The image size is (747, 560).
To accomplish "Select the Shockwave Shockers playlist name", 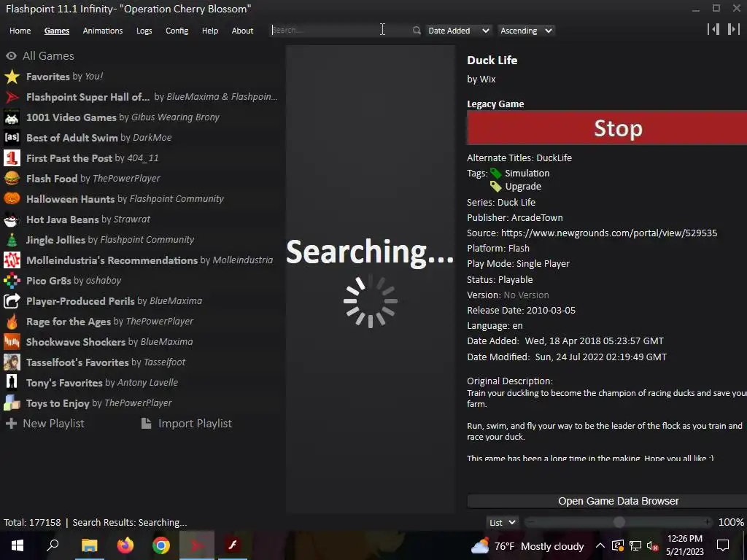I will pyautogui.click(x=76, y=342).
